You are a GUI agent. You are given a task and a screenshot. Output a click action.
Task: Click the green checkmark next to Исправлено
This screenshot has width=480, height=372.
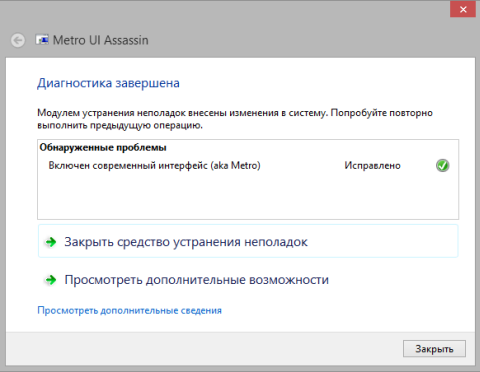point(443,165)
